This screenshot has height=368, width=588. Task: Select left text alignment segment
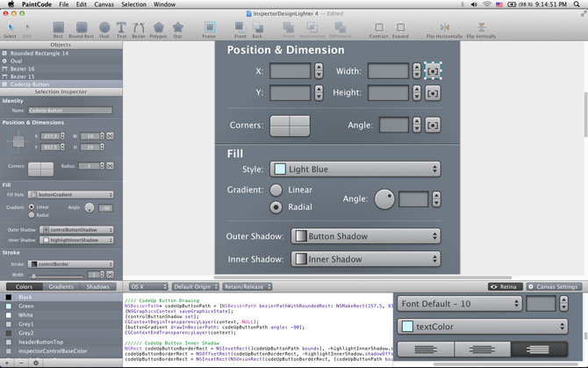point(426,350)
